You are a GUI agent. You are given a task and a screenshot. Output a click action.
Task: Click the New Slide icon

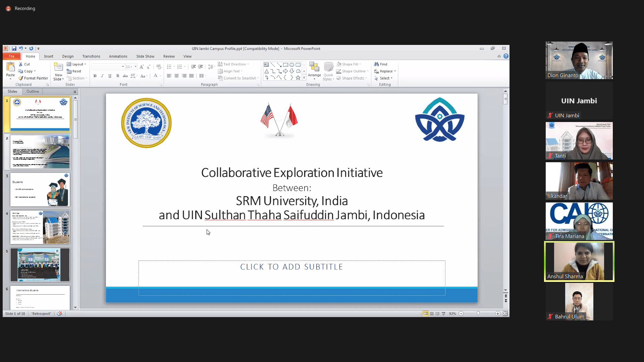58,67
